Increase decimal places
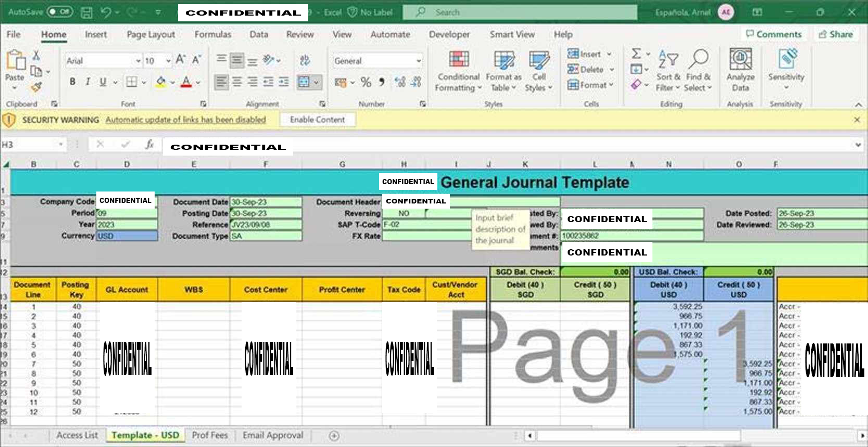This screenshot has height=447, width=868. pyautogui.click(x=400, y=82)
